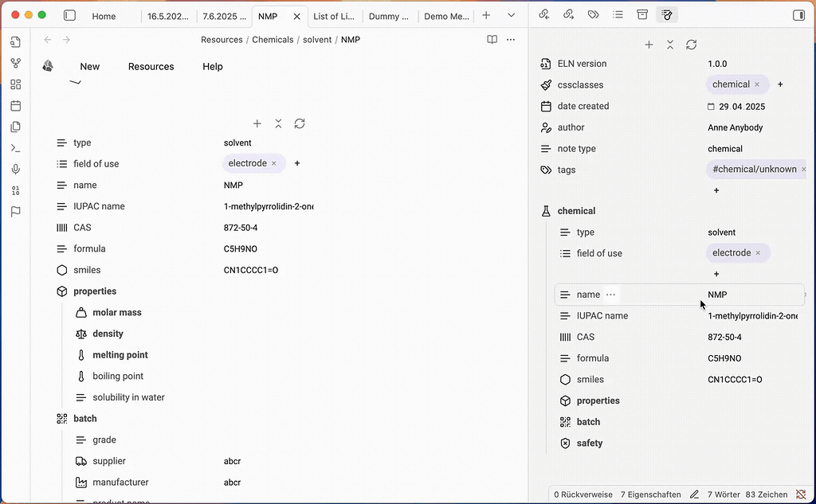Open quick switcher file search icon
The image size is (816, 504).
(16, 42)
